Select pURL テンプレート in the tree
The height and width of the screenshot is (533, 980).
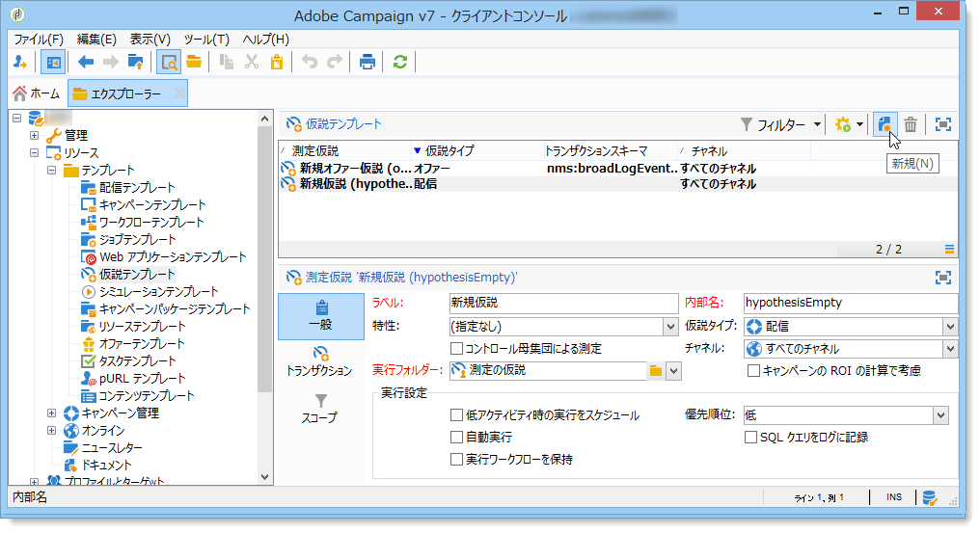142,379
